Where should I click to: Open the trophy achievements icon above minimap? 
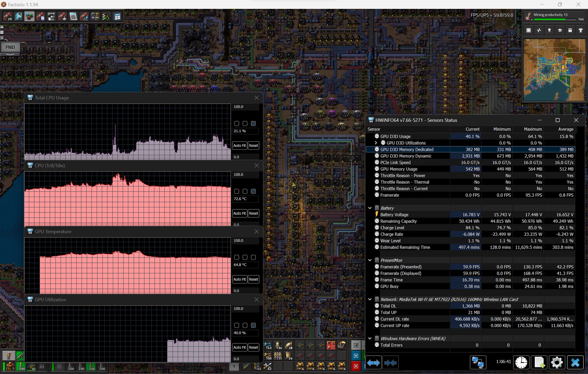click(x=580, y=30)
